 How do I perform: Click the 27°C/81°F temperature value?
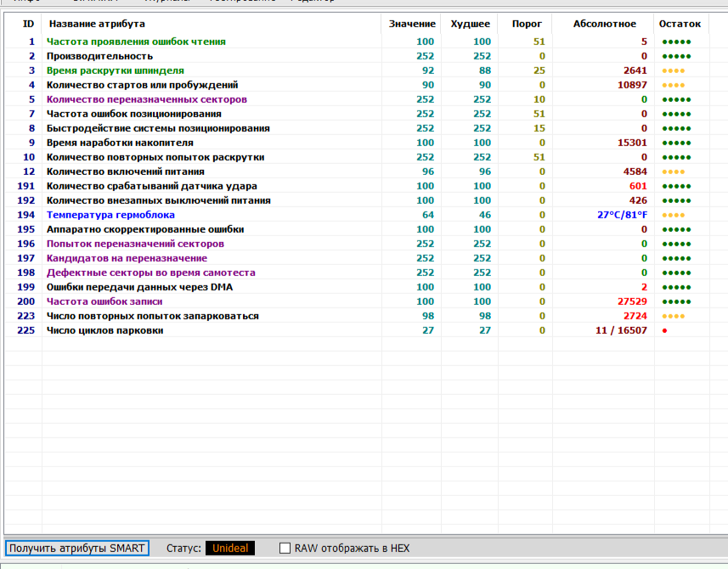click(x=622, y=215)
